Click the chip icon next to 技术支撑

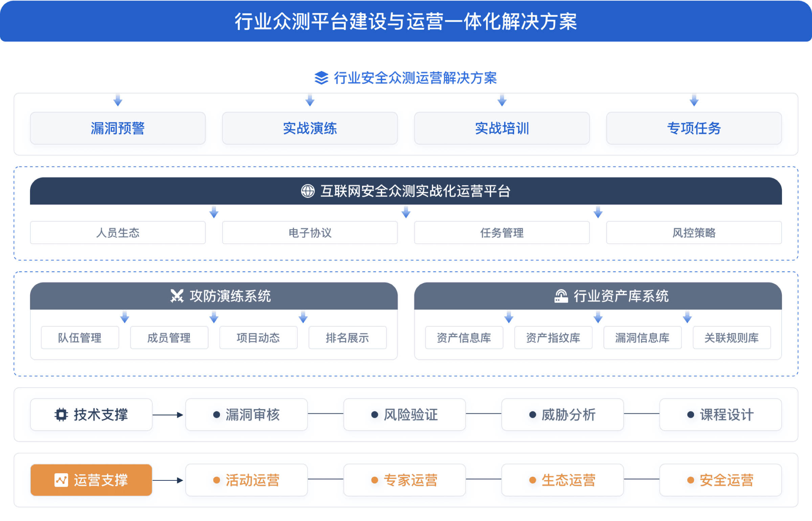[x=61, y=414]
